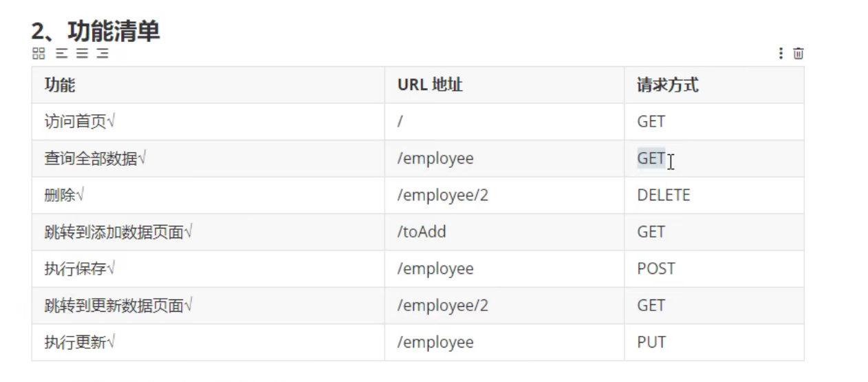This screenshot has width=868, height=382.
Task: Click the 访问首页 table cell
Action: click(x=208, y=122)
